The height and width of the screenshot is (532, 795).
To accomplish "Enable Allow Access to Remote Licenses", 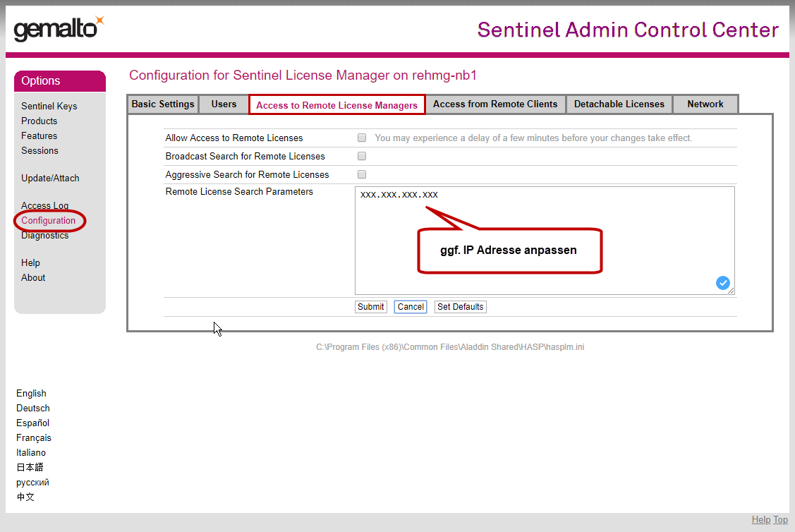I will (x=362, y=138).
